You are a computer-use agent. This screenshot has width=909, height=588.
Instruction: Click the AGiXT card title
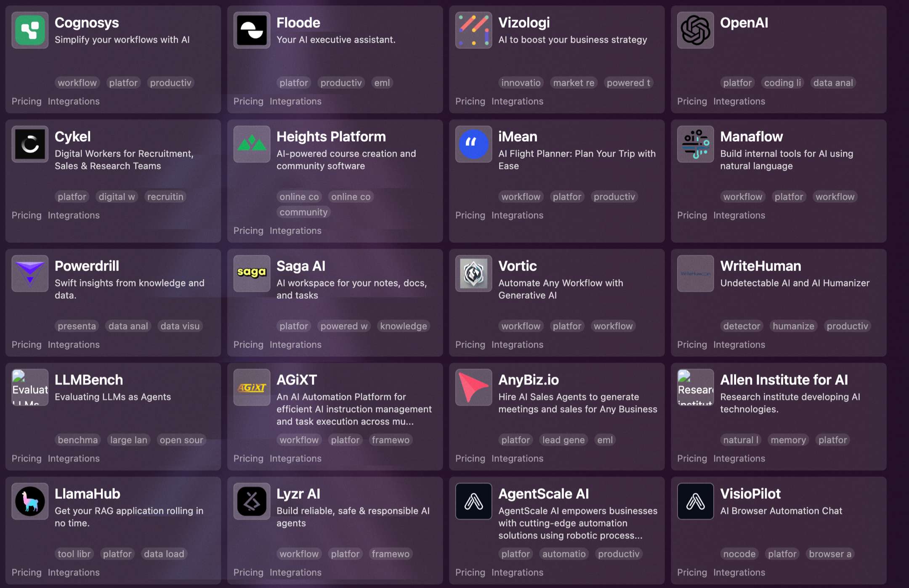click(296, 380)
